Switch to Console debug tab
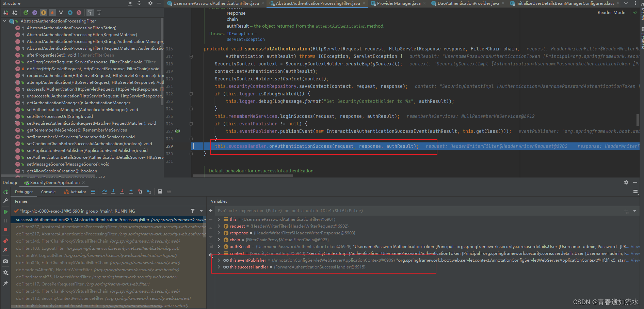This screenshot has height=309, width=644. tap(48, 192)
